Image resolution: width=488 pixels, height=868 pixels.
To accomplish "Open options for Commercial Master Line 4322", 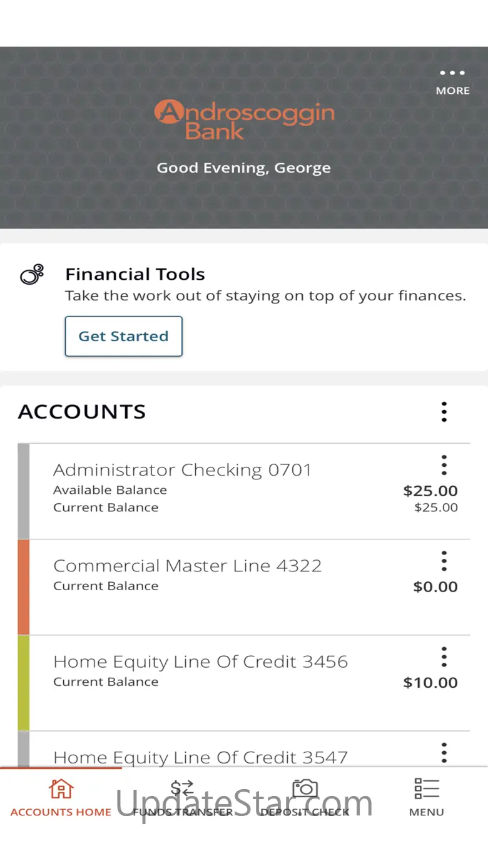I will 444,561.
